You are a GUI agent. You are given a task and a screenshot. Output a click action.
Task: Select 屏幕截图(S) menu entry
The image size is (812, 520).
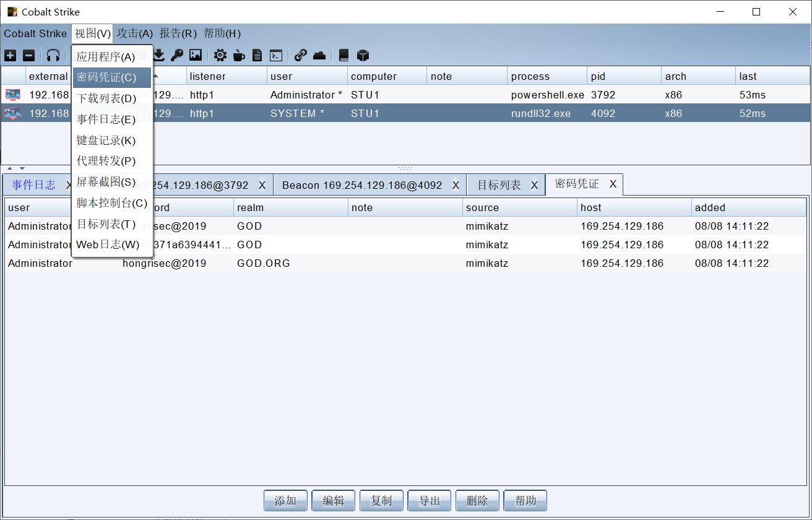(112, 182)
